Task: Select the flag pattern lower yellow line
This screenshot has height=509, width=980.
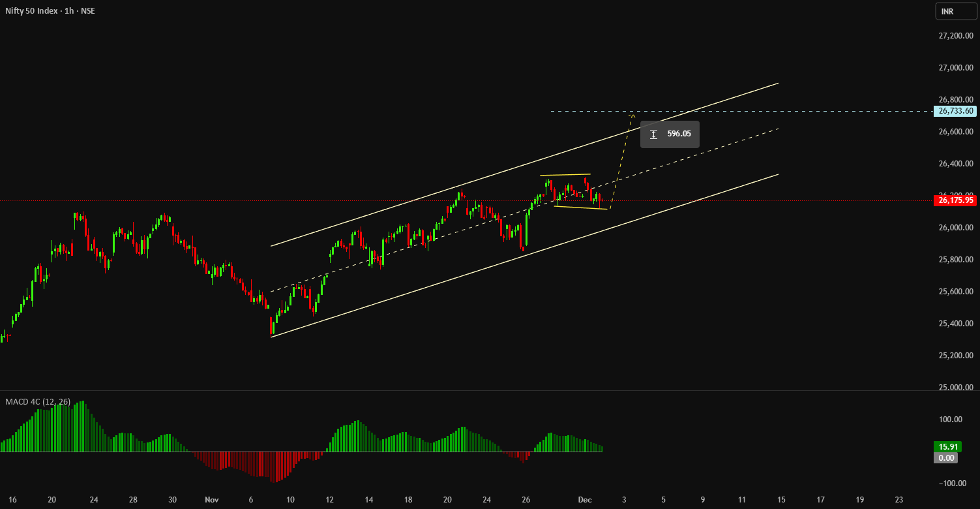Action: tap(580, 208)
